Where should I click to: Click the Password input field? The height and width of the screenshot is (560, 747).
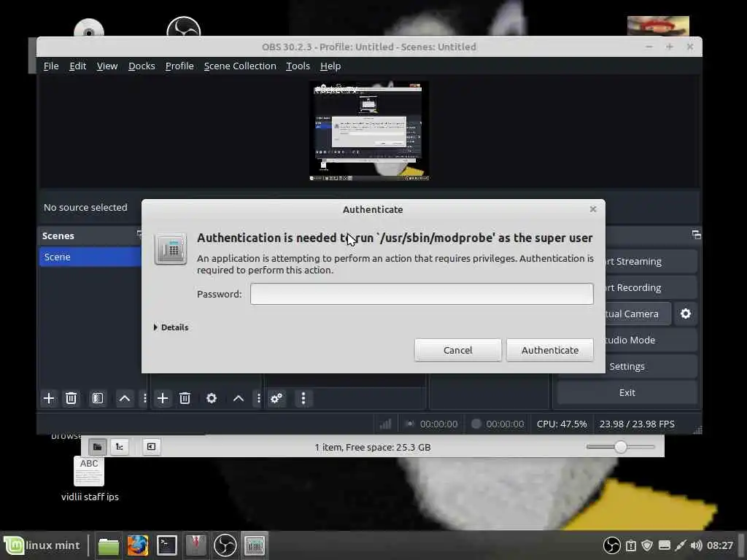pos(422,294)
